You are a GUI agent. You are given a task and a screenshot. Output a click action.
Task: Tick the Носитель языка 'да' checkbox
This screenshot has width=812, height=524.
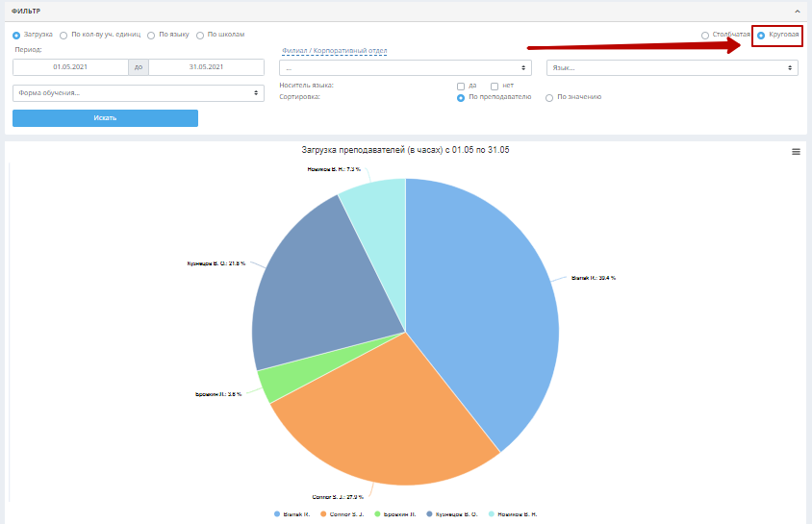461,87
